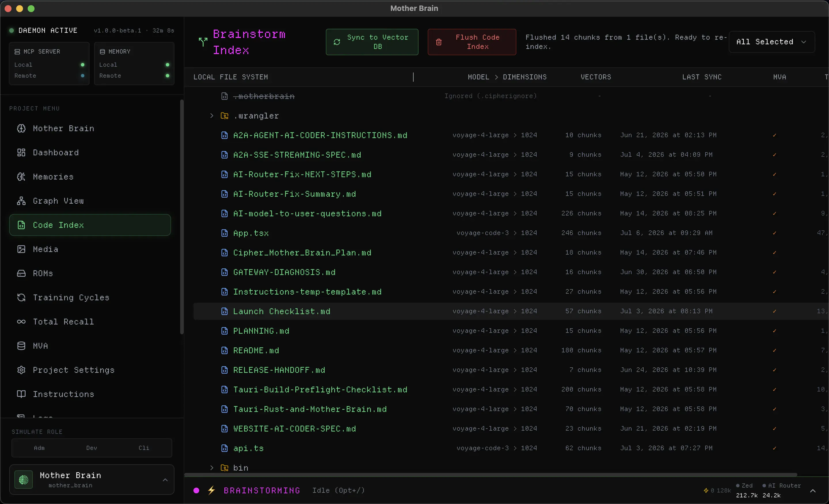829x504 pixels.
Task: Click the Graph View network icon
Action: [x=21, y=201]
